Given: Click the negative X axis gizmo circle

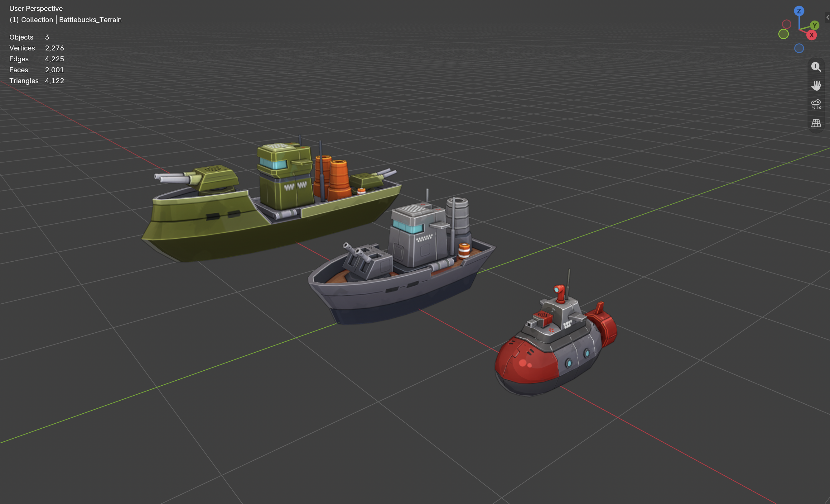Looking at the screenshot, I should click(x=786, y=24).
